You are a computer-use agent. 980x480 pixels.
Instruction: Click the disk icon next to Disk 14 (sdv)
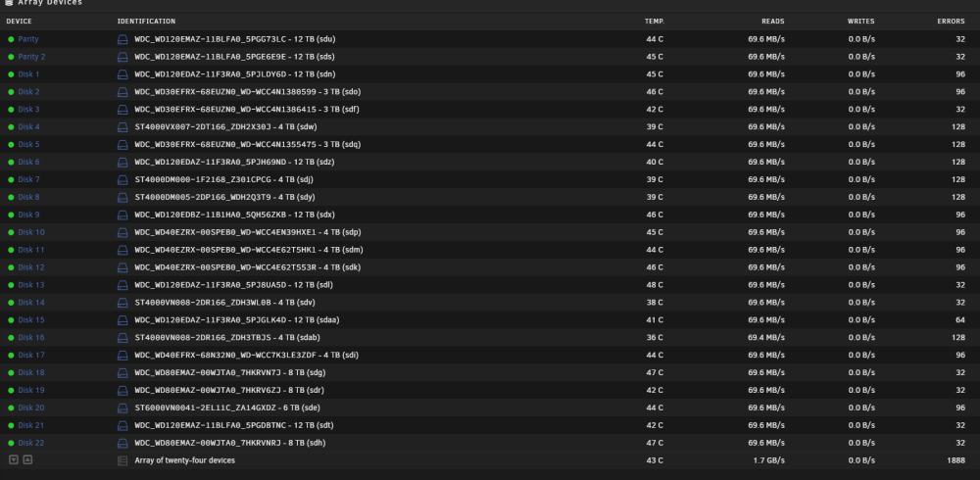[x=122, y=303]
